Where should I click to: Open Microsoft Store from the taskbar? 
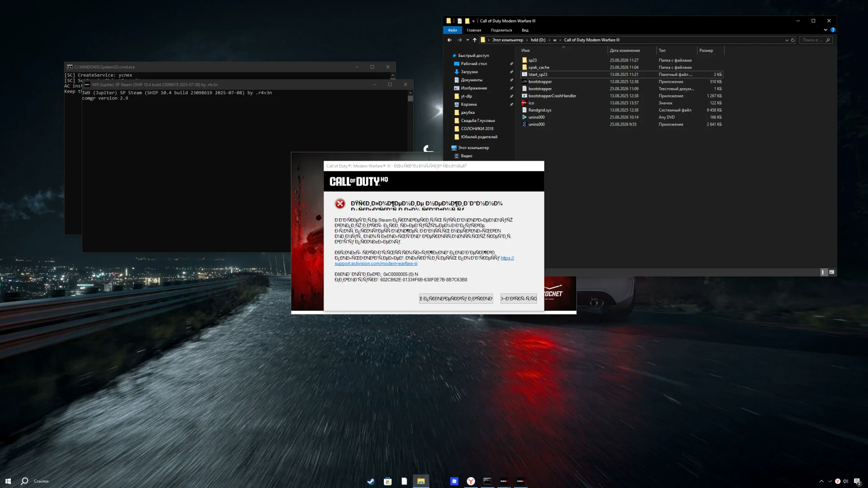click(387, 481)
